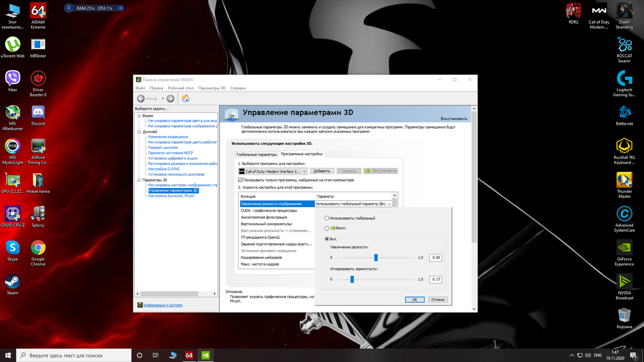Screen dimensions: 644x362
Task: Click the sharpening value field 0.50
Action: point(436,257)
